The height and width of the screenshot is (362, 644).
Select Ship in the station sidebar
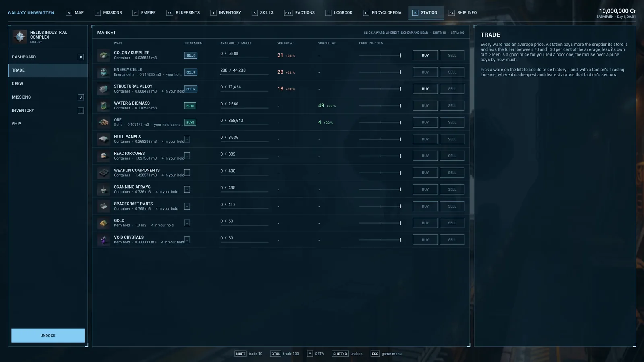click(48, 124)
